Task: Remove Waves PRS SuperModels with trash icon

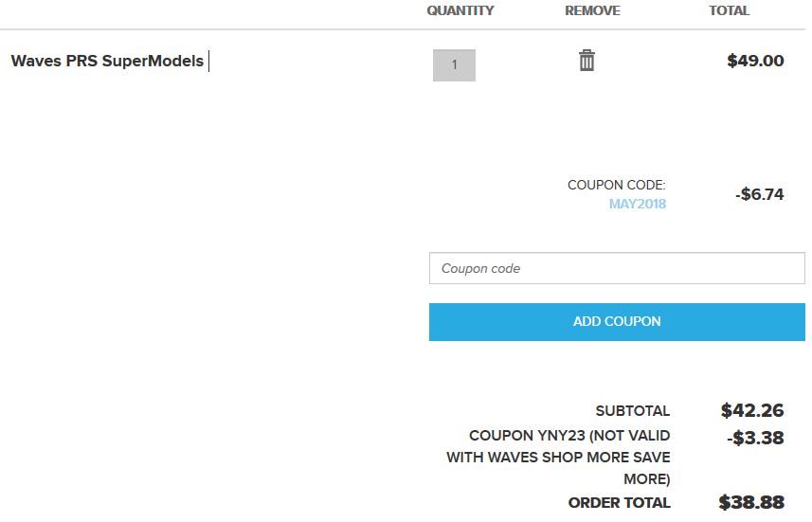Action: tap(586, 62)
